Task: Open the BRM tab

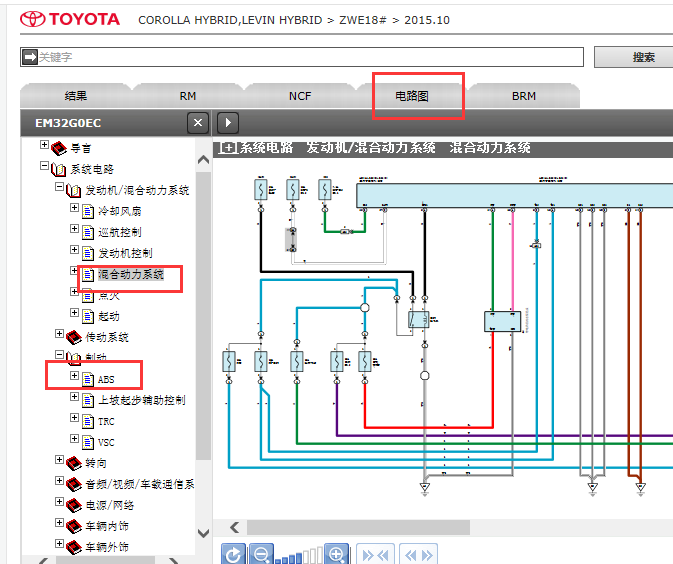Action: 524,96
